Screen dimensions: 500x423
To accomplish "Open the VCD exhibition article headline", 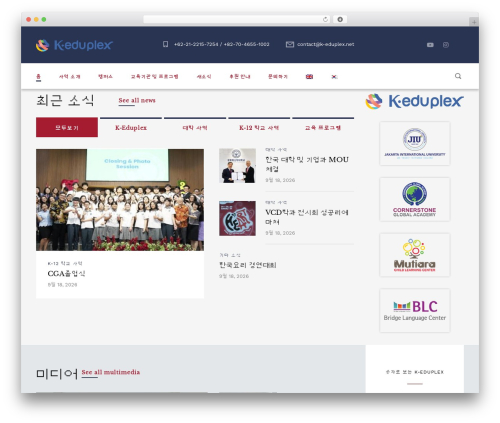I will (x=307, y=217).
